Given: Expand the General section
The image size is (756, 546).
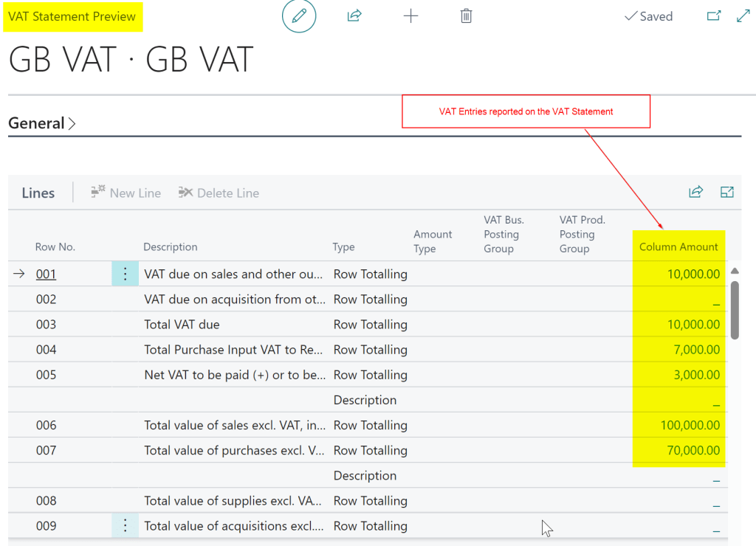Looking at the screenshot, I should 42,123.
